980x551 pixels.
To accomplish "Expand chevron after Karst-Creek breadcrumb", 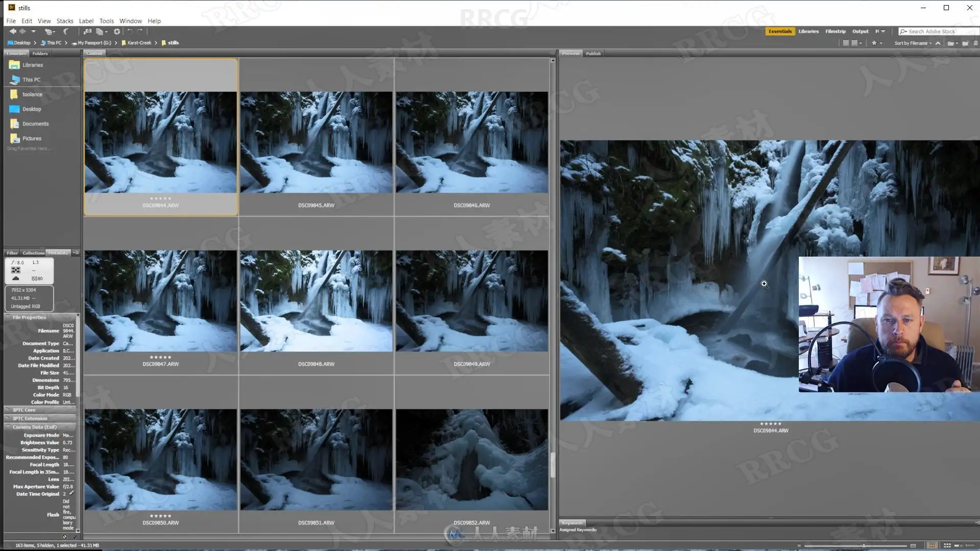I will 156,43.
